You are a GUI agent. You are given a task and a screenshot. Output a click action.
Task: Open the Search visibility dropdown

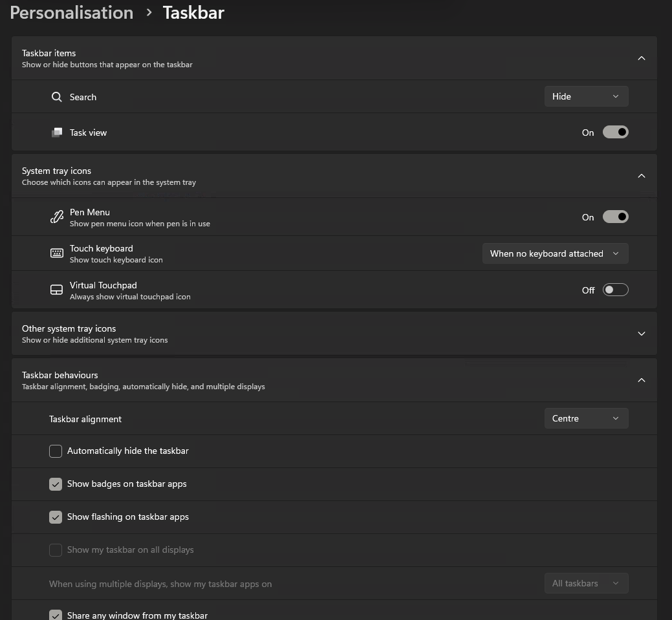(586, 96)
